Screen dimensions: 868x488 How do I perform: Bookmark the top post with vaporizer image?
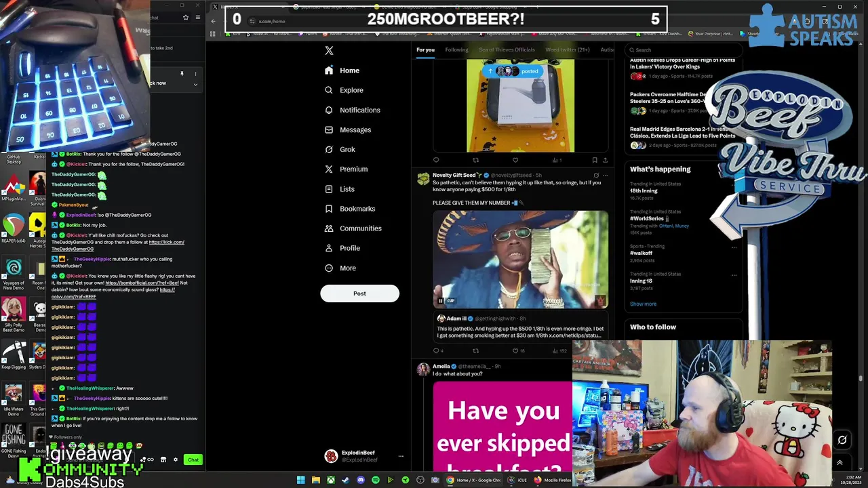[x=595, y=160]
